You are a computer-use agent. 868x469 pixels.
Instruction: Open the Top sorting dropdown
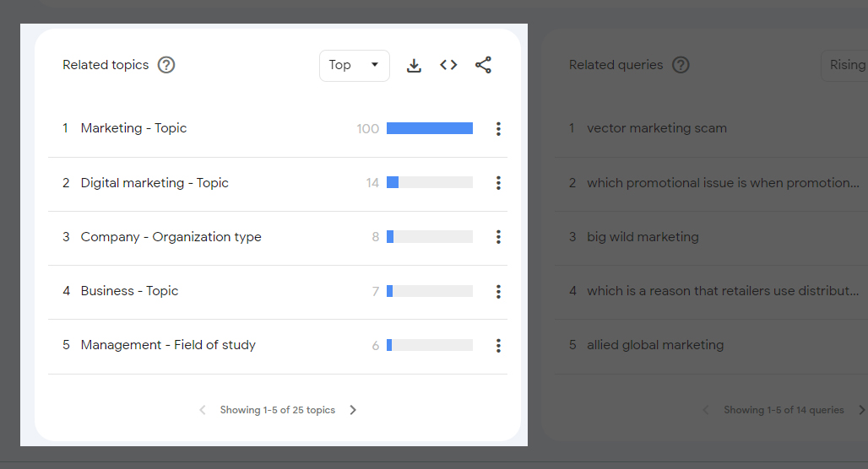point(355,65)
